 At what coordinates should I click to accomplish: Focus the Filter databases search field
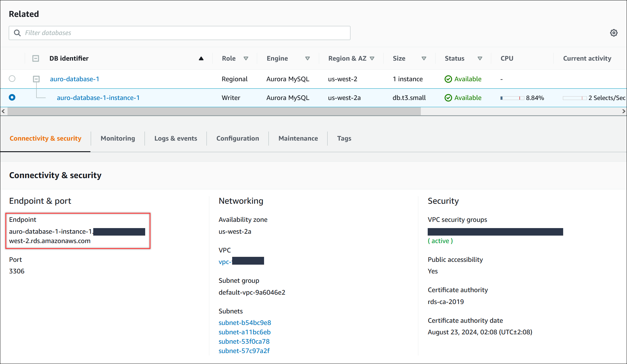[185, 33]
